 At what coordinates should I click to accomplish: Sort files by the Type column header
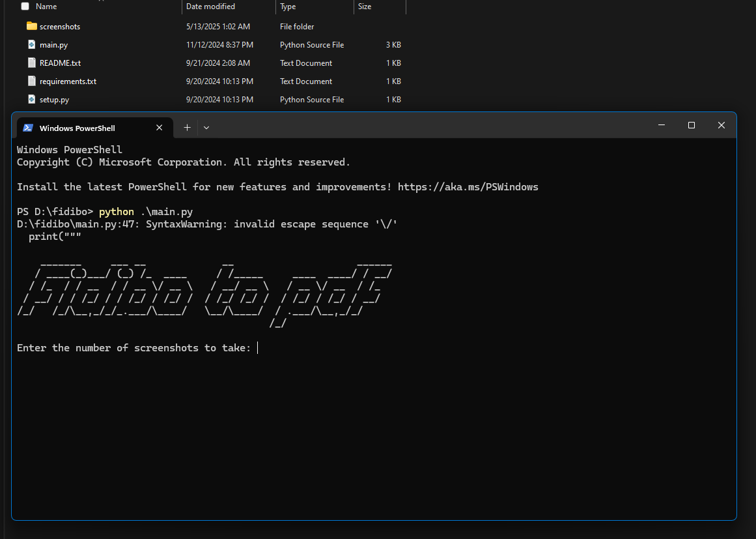287,6
